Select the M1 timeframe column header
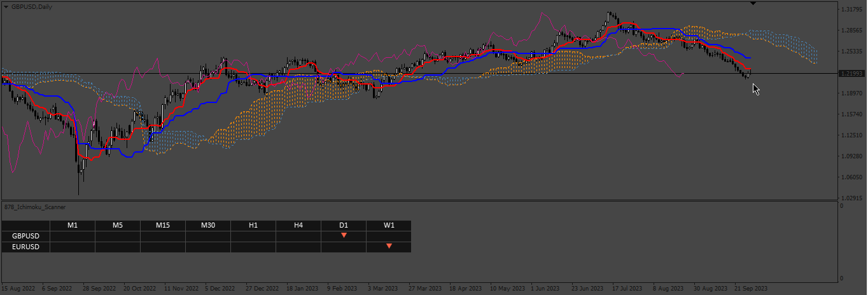 pos(72,225)
